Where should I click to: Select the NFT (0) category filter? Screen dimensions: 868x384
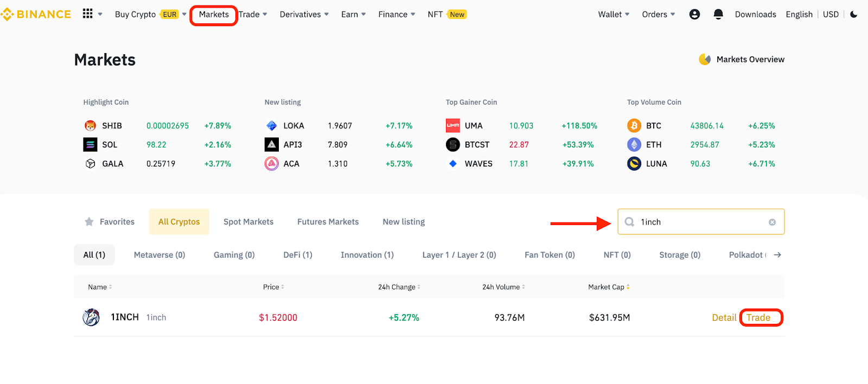(x=617, y=255)
